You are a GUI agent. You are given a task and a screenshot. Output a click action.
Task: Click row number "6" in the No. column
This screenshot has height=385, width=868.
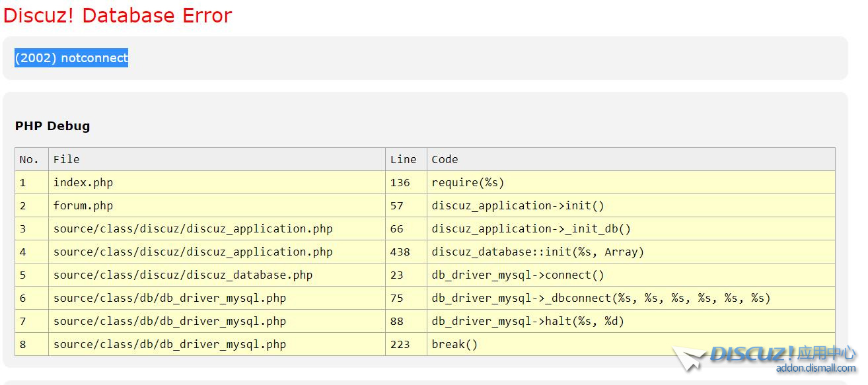pyautogui.click(x=32, y=298)
